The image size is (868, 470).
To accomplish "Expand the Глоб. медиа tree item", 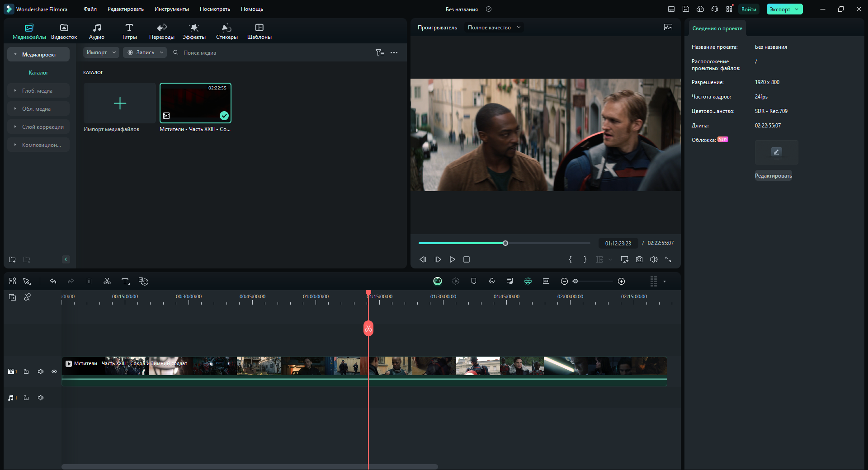I will [15, 91].
